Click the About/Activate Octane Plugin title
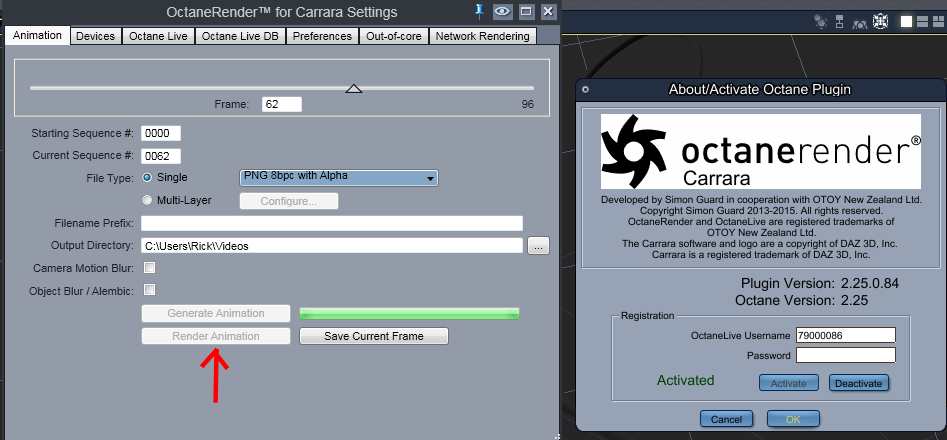 point(760,89)
